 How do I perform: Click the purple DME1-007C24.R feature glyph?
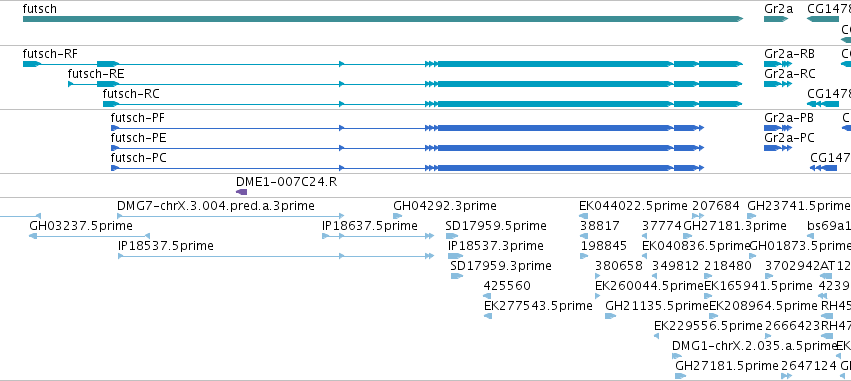[x=242, y=192]
